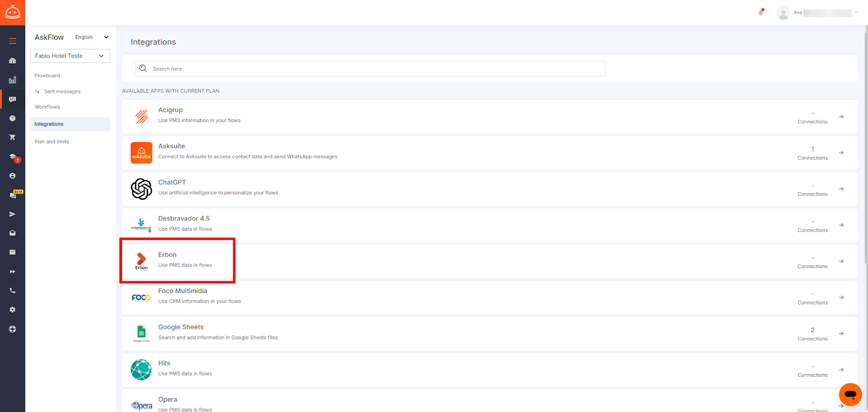Image resolution: width=868 pixels, height=412 pixels.
Task: Click the search magnifier icon
Action: [143, 68]
